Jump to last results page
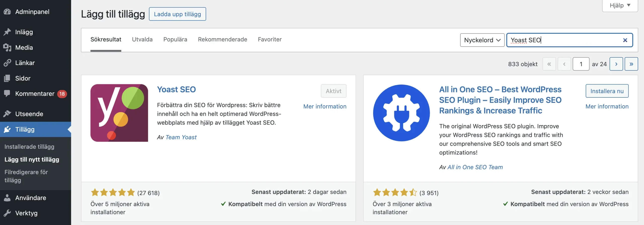Screen dimensions: 644x225 631,64
